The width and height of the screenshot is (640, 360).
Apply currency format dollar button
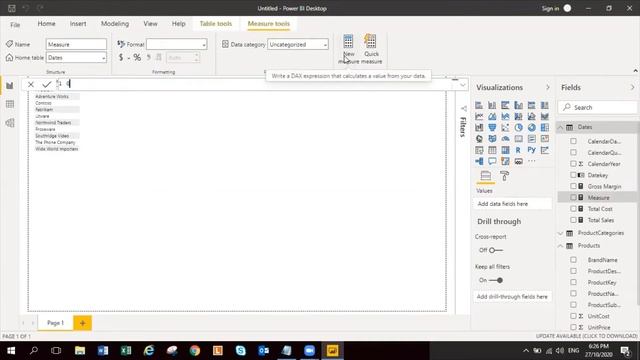121,58
